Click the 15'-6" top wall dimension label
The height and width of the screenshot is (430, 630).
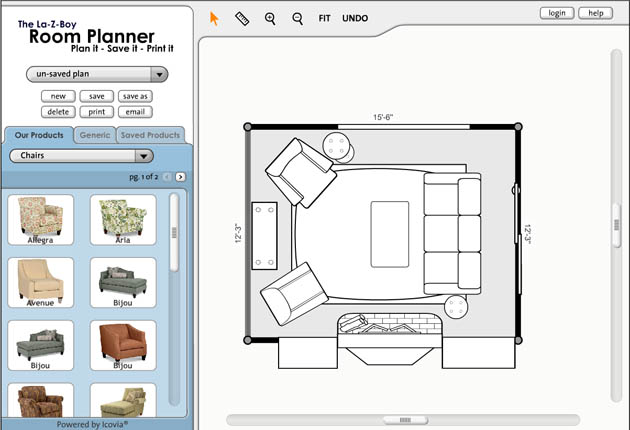click(x=383, y=117)
